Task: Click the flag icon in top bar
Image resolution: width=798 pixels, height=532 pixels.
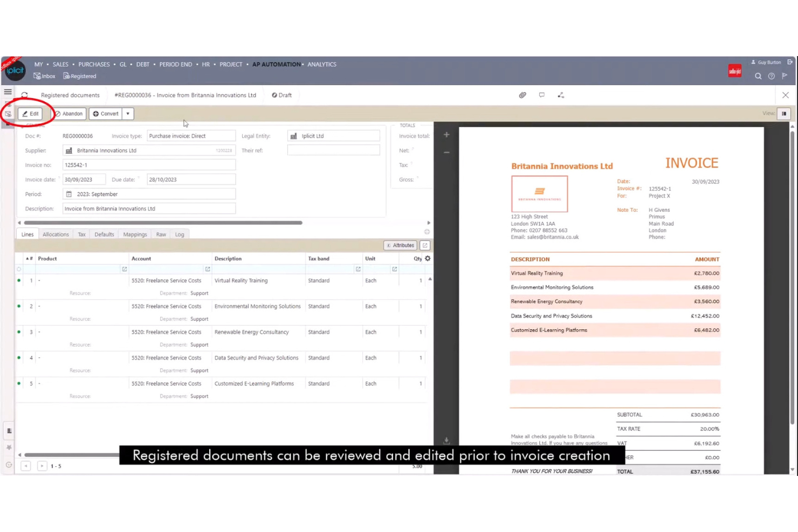Action: (x=785, y=76)
